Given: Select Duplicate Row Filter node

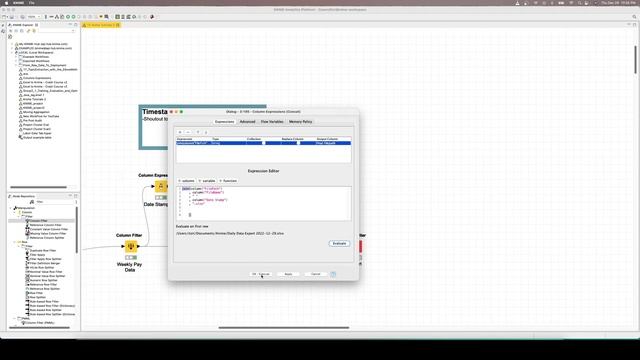Looking at the screenshot, I should [x=43, y=251].
